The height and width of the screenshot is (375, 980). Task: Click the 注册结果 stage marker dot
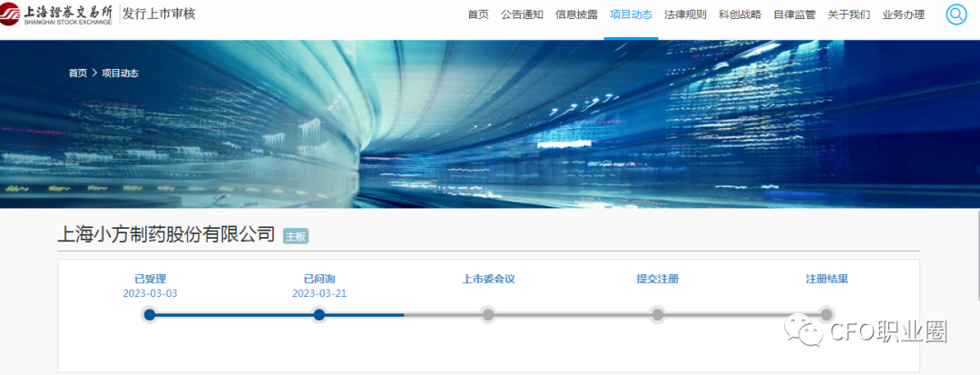coord(827,314)
